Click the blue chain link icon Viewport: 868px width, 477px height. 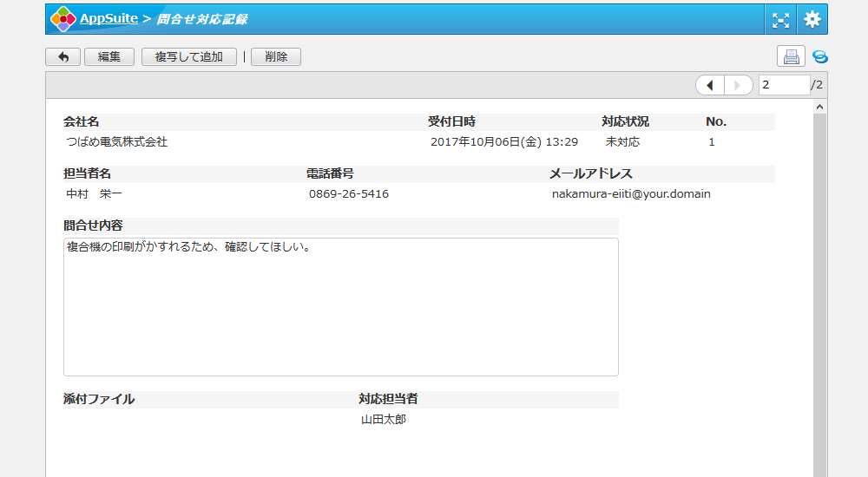pyautogui.click(x=819, y=57)
